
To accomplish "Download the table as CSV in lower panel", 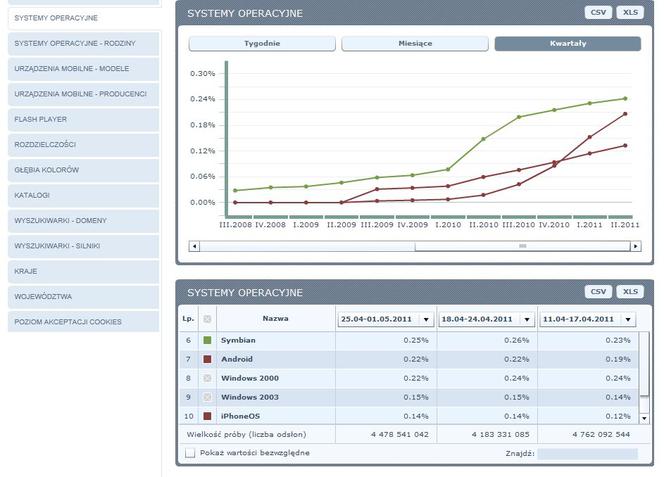I will tap(598, 291).
